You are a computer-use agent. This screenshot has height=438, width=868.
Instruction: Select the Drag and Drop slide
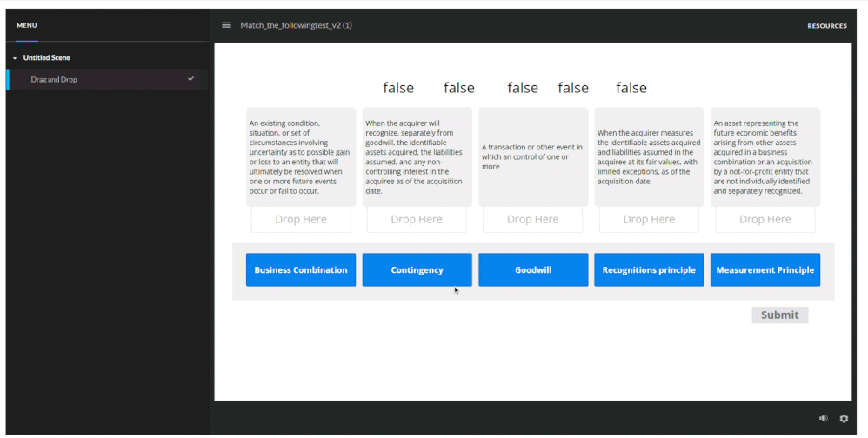coord(107,79)
